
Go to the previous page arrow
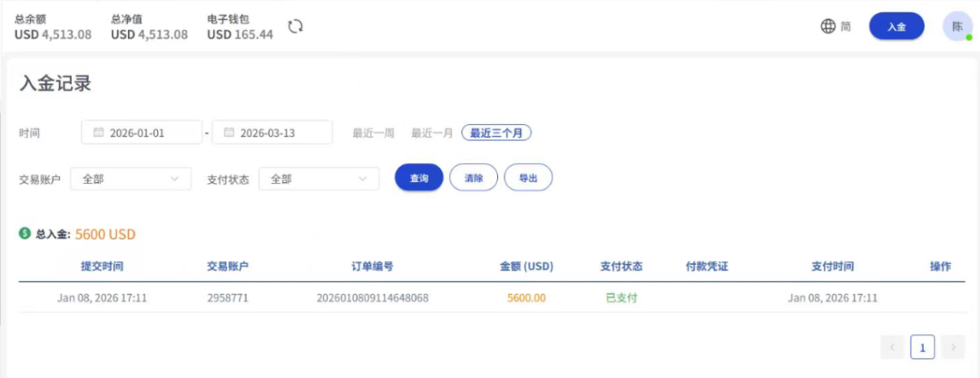point(892,347)
